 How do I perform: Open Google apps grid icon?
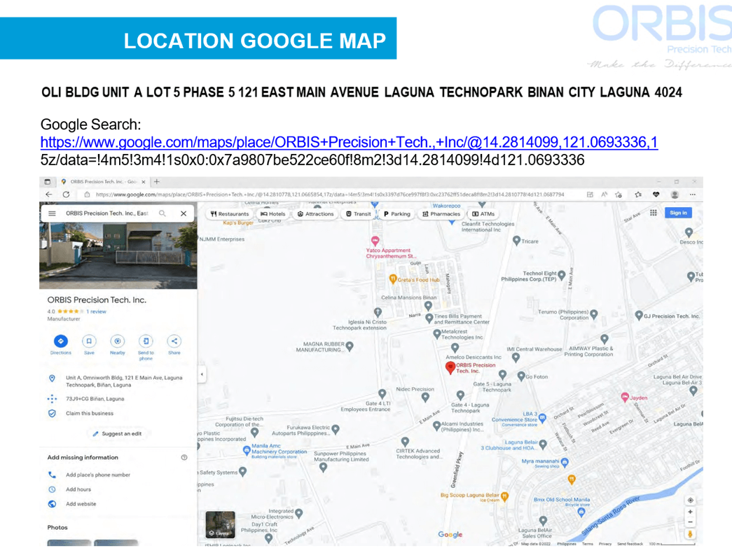point(653,213)
